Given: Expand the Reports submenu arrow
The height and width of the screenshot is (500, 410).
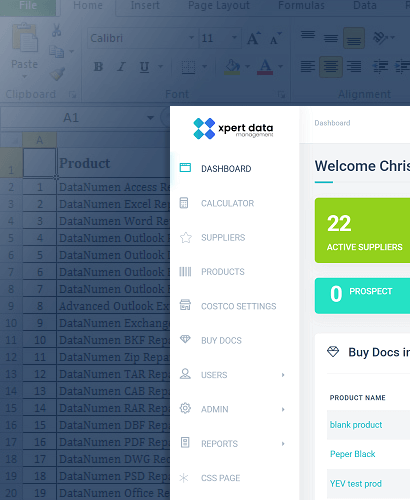Looking at the screenshot, I should [x=283, y=444].
